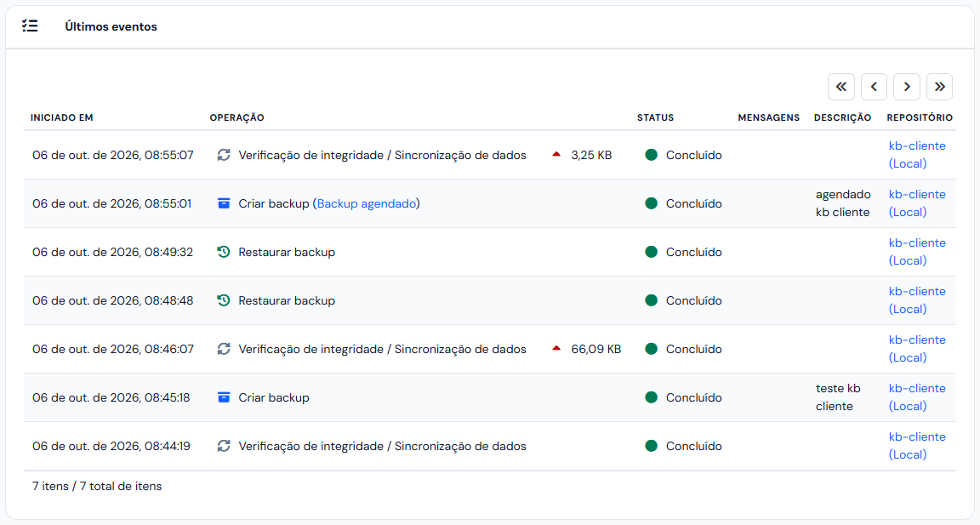980x525 pixels.
Task: Click green status dot in 08:48:48 row
Action: (652, 300)
